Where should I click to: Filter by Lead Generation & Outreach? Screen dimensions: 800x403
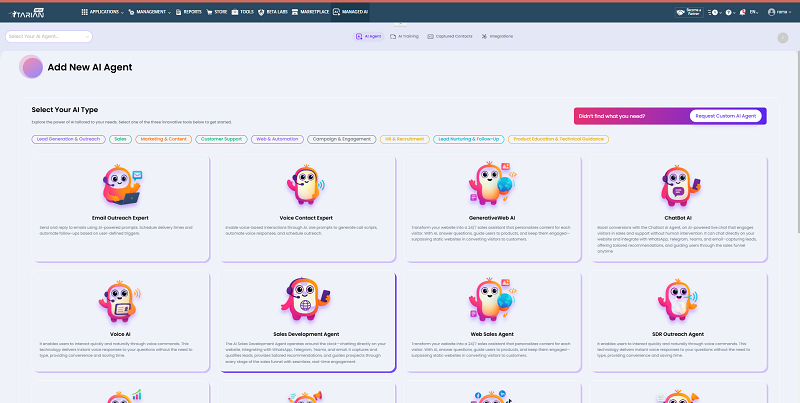[x=68, y=139]
